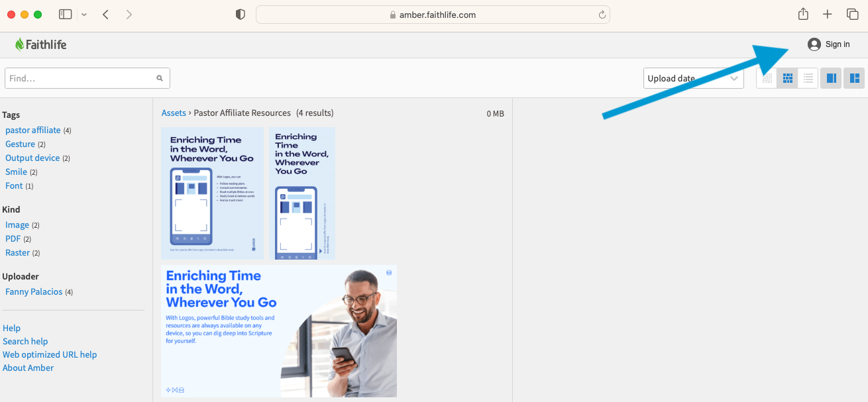Filter by Output device tag
Screen dimensions: 868x402
pyautogui.click(x=32, y=158)
